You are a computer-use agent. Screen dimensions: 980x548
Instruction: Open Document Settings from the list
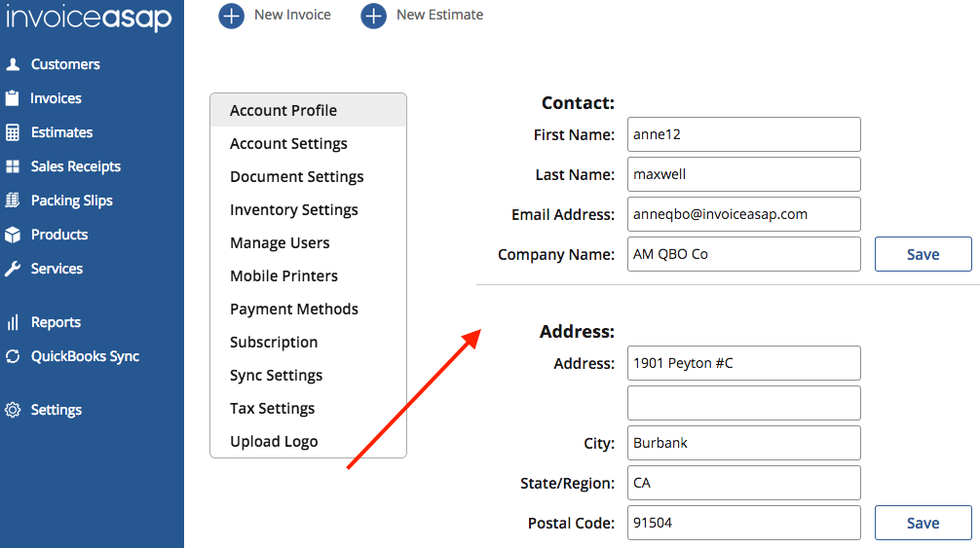(x=296, y=177)
